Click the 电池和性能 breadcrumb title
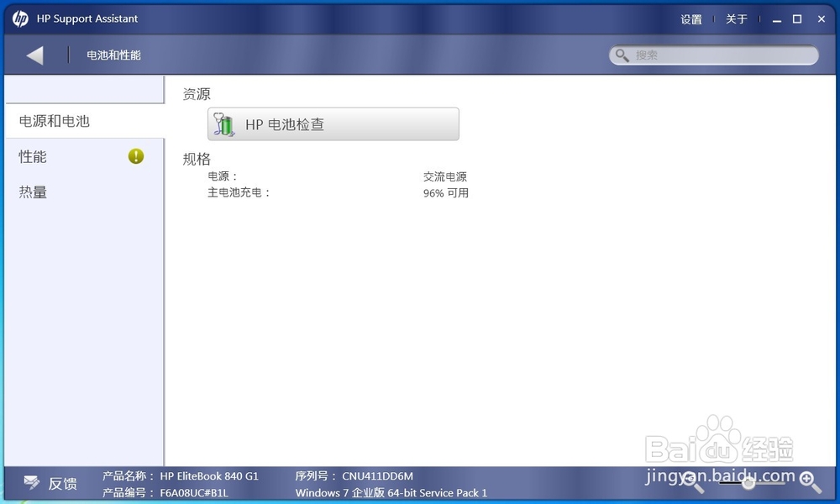This screenshot has width=840, height=504. [113, 55]
